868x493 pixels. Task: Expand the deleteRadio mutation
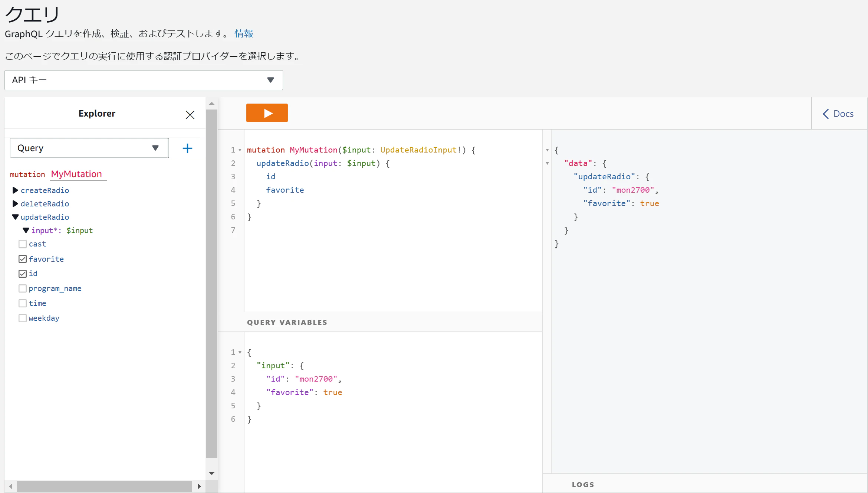(15, 204)
